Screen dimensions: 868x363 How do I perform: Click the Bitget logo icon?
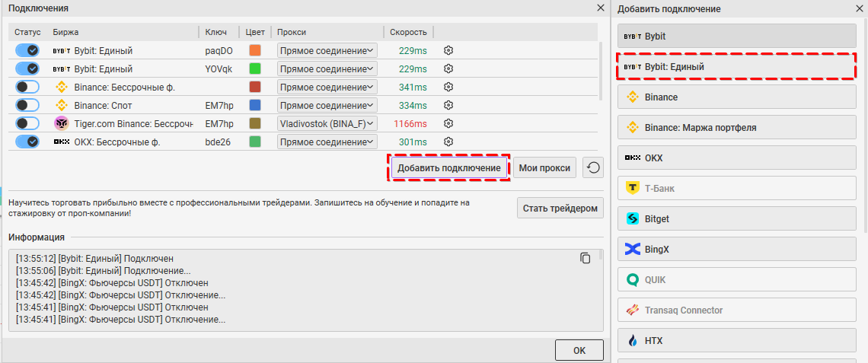pos(632,218)
